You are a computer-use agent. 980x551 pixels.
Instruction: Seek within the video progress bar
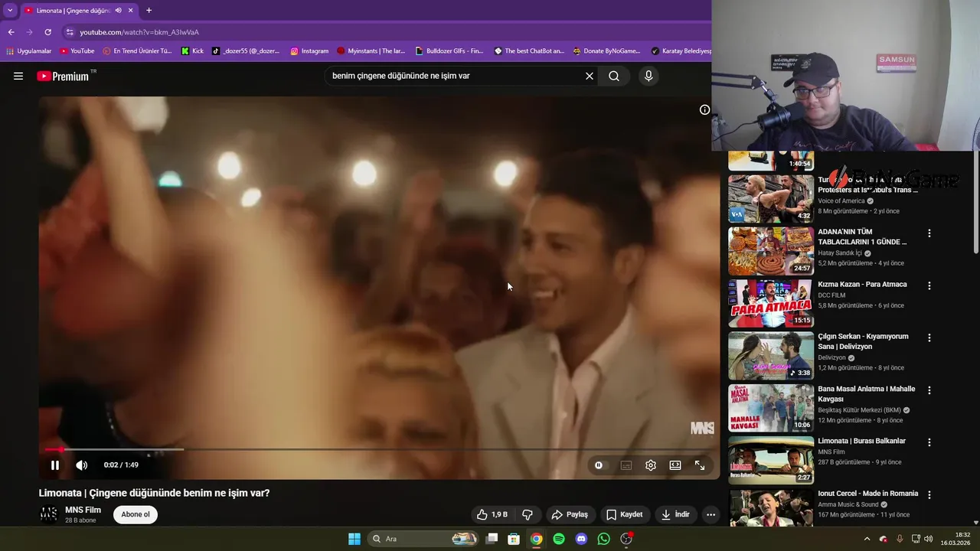(379, 449)
